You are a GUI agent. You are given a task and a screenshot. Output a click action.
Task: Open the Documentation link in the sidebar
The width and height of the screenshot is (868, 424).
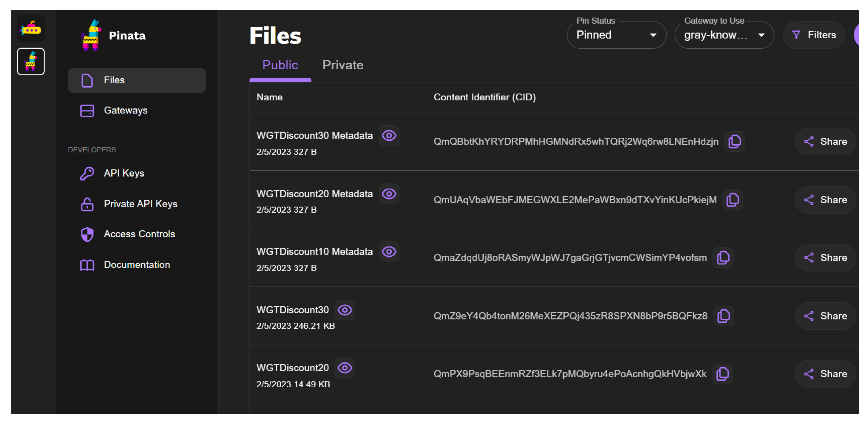point(137,265)
